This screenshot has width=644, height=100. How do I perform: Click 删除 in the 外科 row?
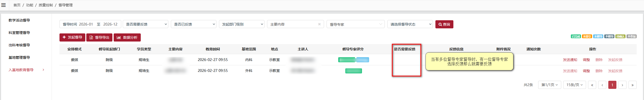pos(599,71)
